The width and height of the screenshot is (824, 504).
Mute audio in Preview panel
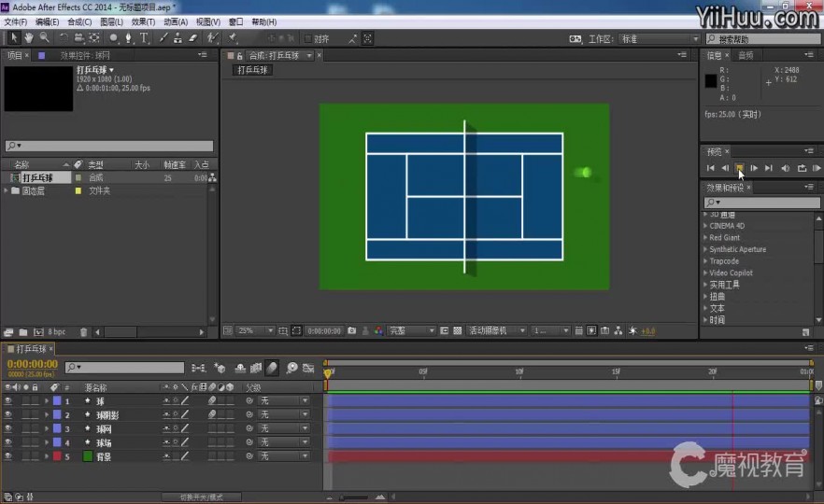pos(785,167)
